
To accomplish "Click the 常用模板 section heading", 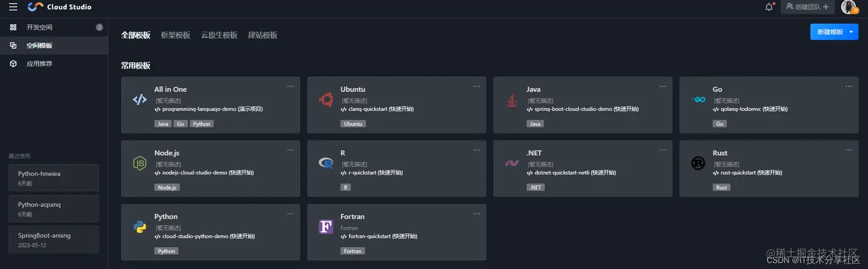I will (135, 66).
